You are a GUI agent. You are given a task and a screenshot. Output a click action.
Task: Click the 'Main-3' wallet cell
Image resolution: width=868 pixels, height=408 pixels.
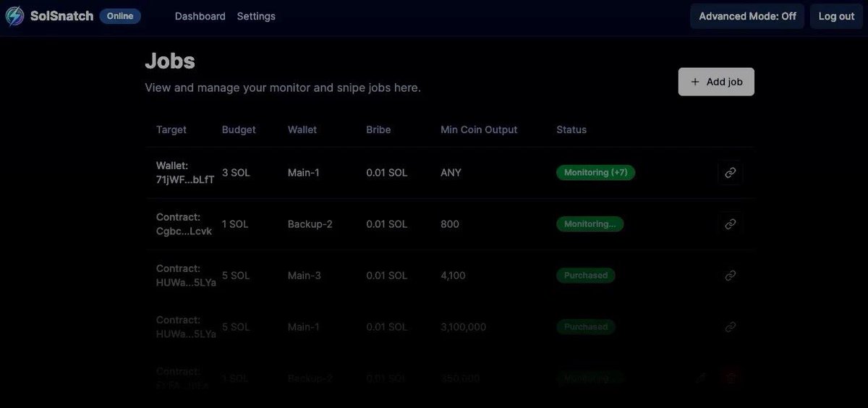coord(304,276)
